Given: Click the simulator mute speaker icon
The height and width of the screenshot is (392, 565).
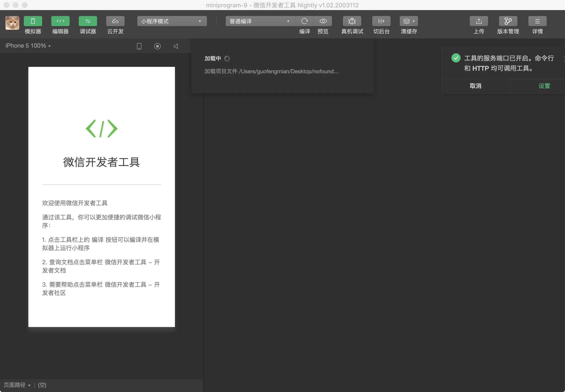Looking at the screenshot, I should tap(176, 46).
